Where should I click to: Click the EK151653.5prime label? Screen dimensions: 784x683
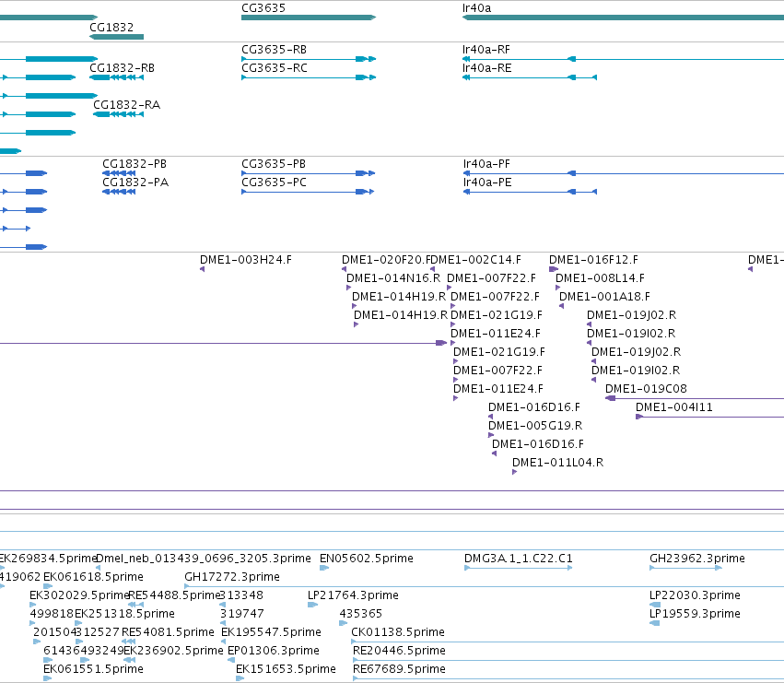286,669
